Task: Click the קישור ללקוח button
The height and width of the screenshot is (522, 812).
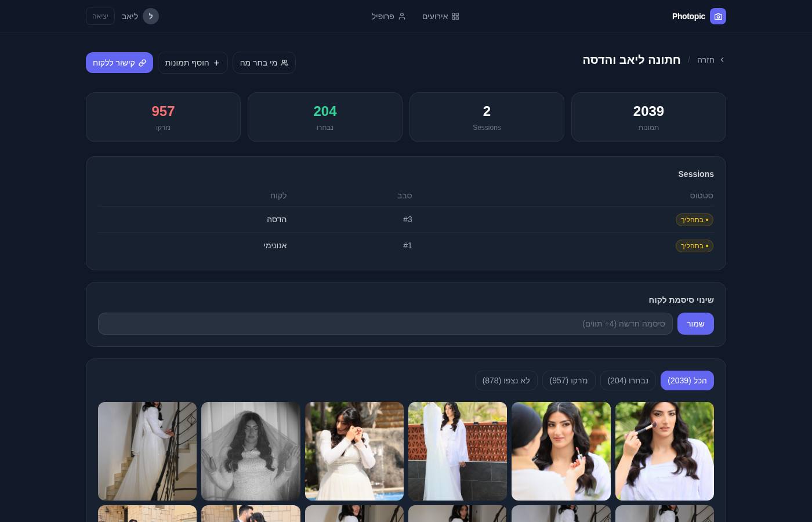Action: coord(119,63)
